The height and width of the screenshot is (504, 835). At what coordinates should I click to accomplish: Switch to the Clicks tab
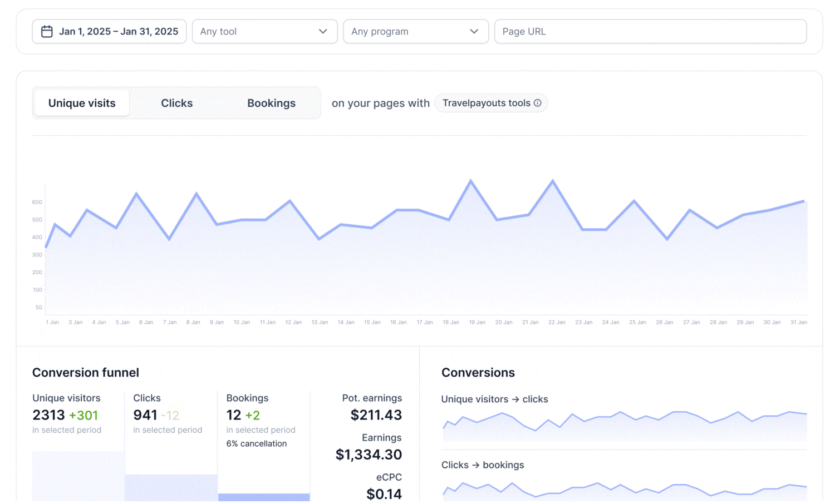[176, 103]
